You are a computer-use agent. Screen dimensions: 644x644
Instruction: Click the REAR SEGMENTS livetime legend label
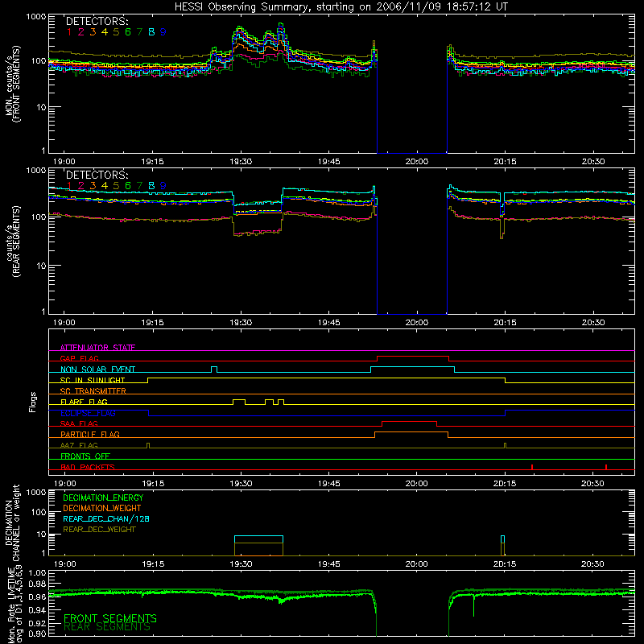click(107, 627)
